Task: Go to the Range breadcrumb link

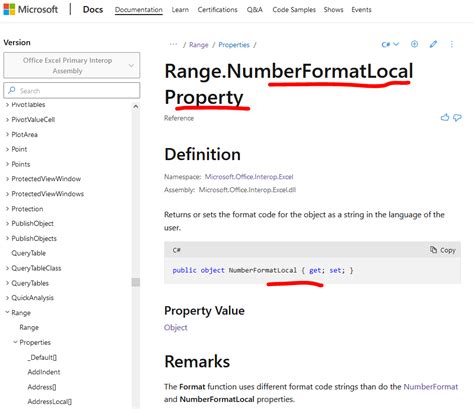Action: [199, 45]
